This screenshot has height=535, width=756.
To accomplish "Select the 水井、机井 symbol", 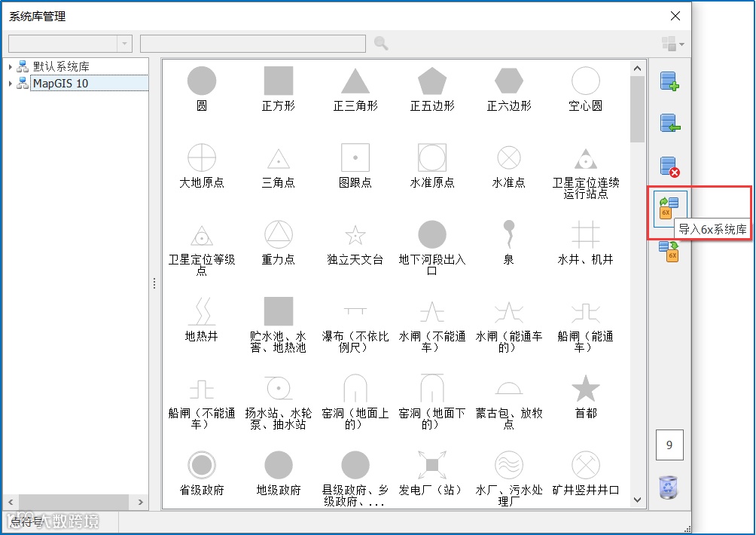I will [x=585, y=243].
